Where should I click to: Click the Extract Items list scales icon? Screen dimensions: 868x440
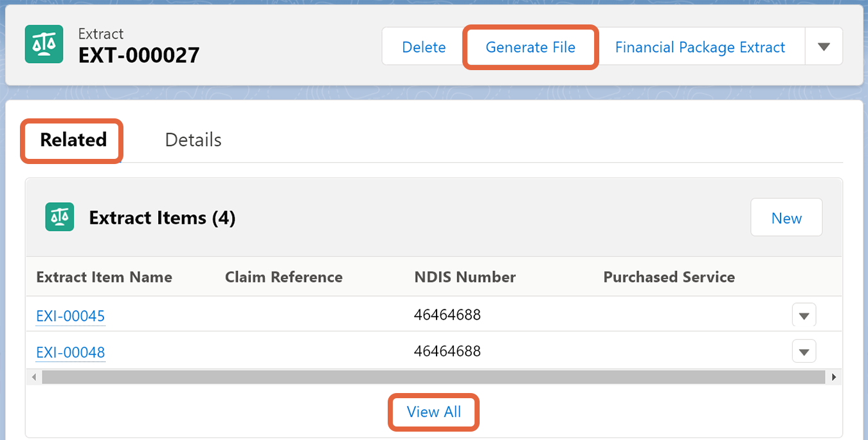[60, 217]
